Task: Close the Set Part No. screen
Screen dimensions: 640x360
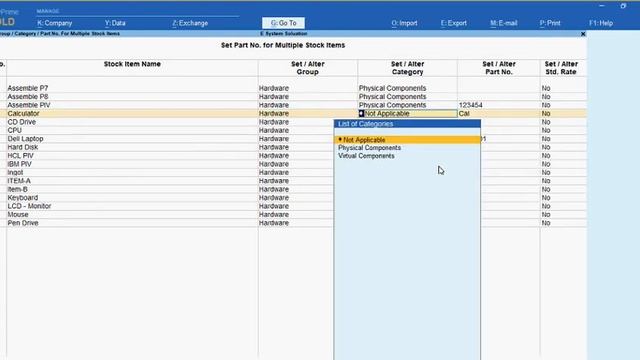Action: pyautogui.click(x=583, y=34)
